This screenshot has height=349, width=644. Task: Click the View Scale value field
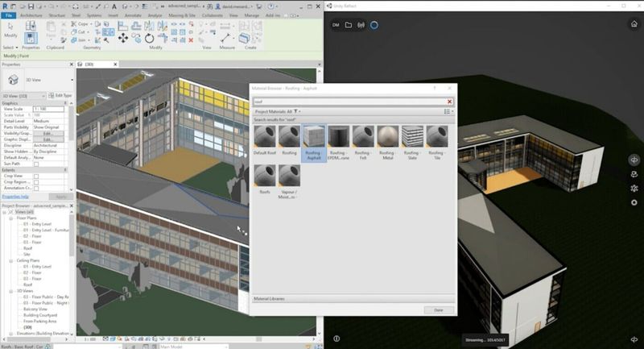point(48,110)
